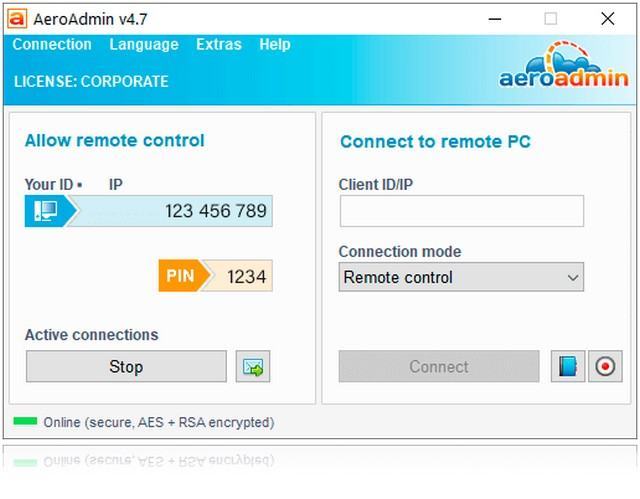Click the Connect button
The image size is (640, 499).
pyautogui.click(x=439, y=366)
